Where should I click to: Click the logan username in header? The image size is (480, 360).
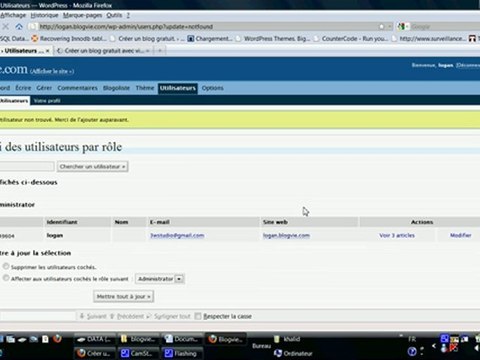[x=445, y=65]
